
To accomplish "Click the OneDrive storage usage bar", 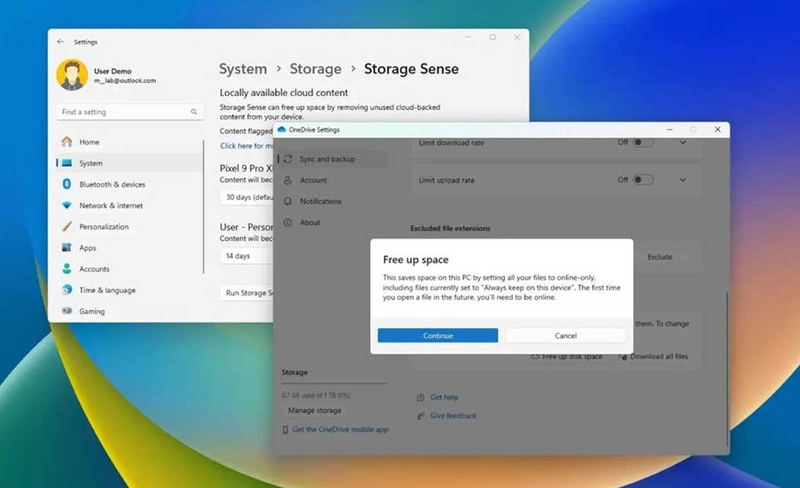I will 334,383.
